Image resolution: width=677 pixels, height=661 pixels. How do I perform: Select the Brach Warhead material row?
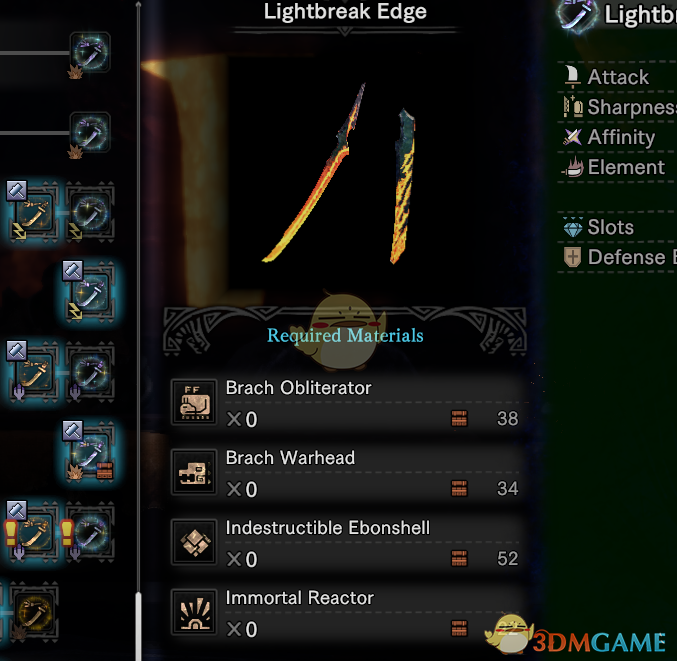(347, 473)
